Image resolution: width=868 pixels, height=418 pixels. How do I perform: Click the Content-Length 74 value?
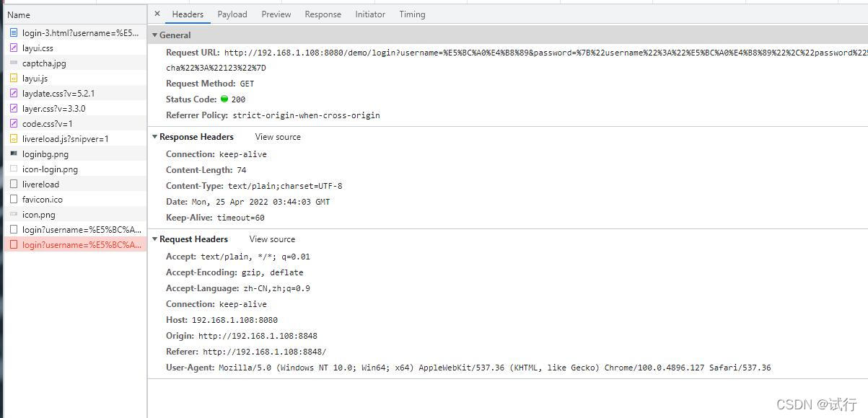tap(241, 170)
